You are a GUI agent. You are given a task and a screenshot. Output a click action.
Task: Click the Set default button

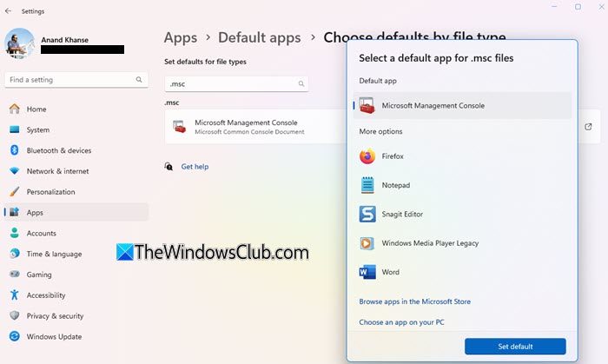click(515, 346)
